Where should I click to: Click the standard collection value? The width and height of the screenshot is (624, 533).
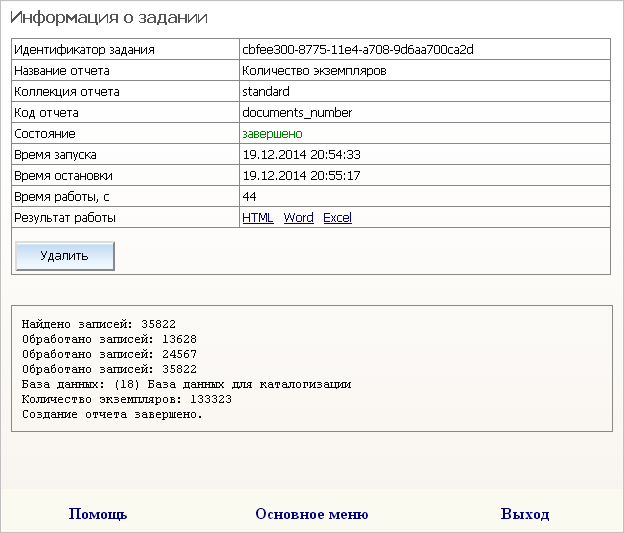tap(266, 92)
